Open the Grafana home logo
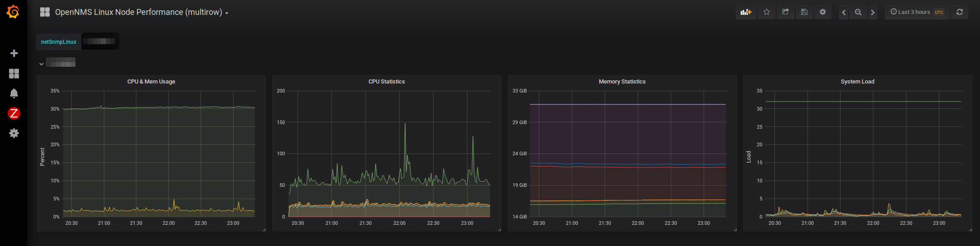 13,12
